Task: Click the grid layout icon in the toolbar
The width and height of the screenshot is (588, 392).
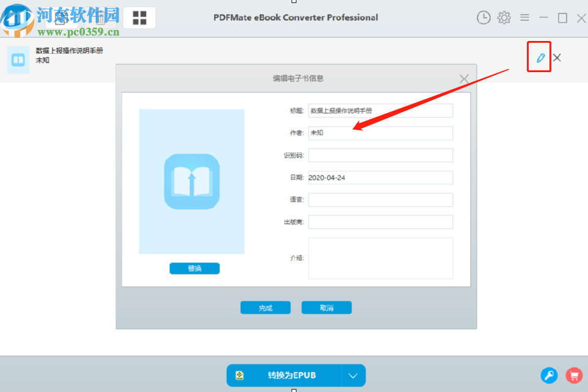Action: pyautogui.click(x=139, y=18)
